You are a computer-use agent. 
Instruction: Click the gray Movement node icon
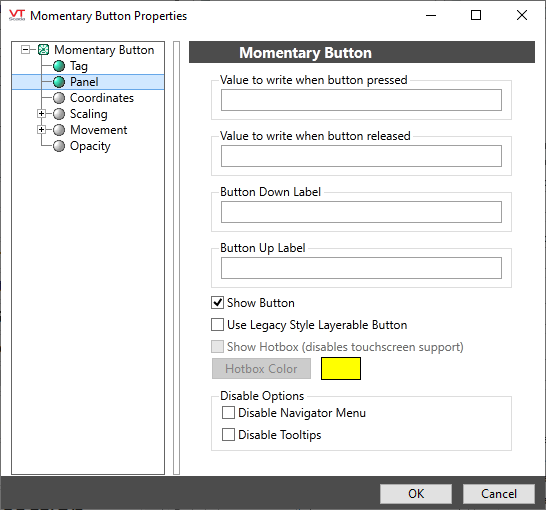coord(59,130)
